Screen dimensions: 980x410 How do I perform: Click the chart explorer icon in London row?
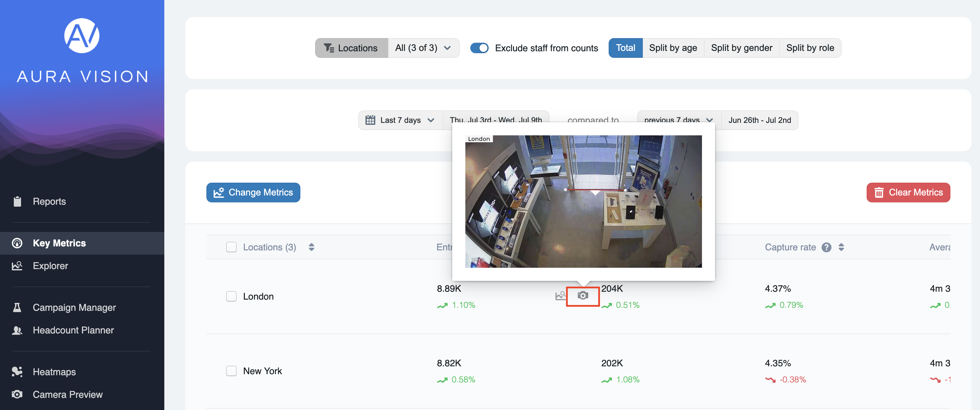(560, 296)
